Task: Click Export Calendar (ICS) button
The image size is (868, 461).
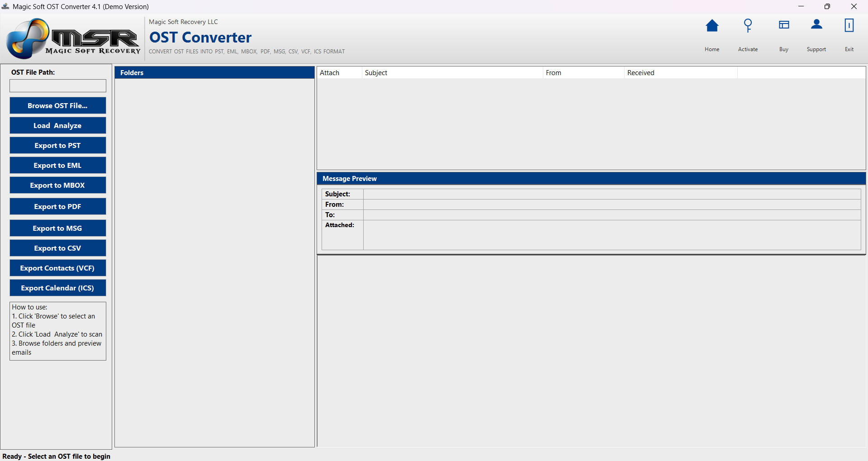Action: click(x=58, y=288)
